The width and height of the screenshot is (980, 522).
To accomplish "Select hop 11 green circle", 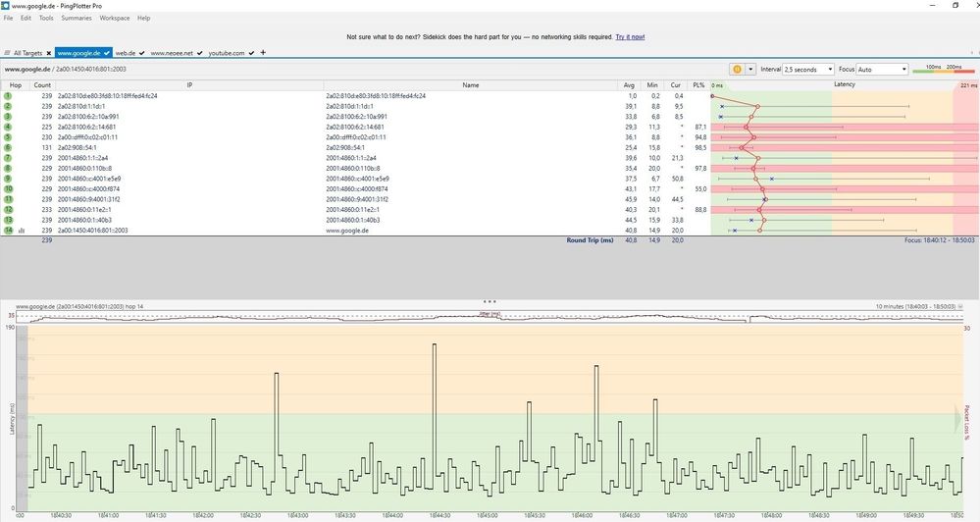I will [8, 199].
